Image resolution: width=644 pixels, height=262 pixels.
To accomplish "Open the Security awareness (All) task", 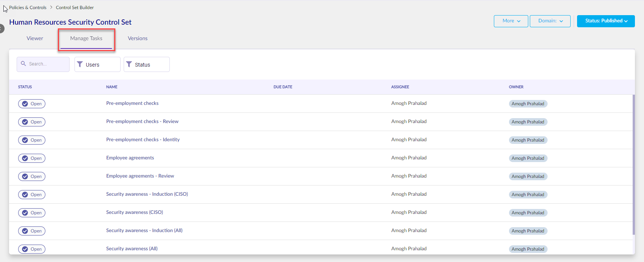I will tap(132, 249).
